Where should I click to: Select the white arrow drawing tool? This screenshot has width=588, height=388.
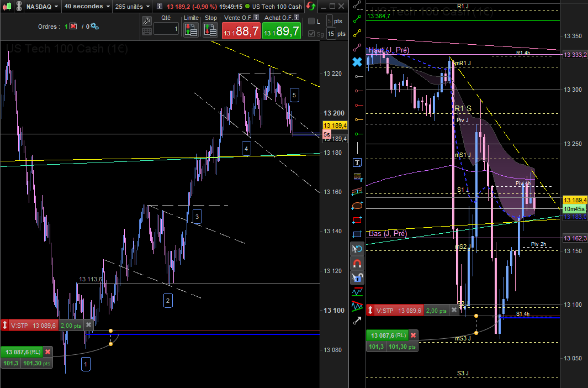(x=357, y=321)
